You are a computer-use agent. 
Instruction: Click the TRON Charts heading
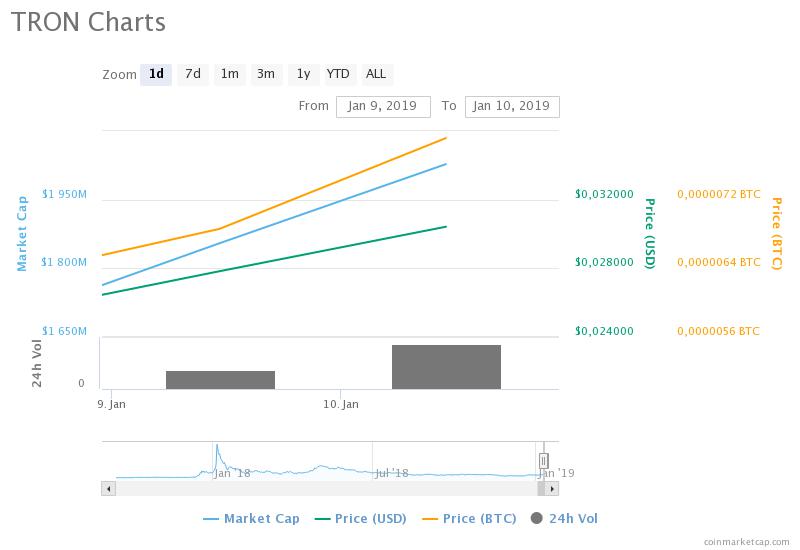(x=88, y=22)
